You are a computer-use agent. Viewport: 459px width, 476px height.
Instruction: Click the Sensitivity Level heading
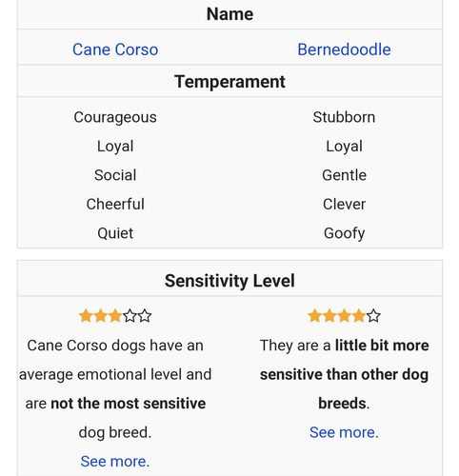(229, 281)
